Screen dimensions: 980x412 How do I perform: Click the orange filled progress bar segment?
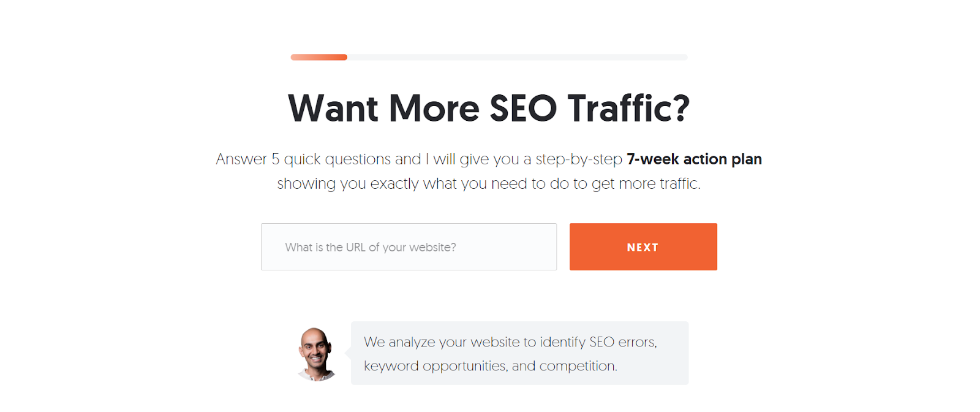click(318, 57)
